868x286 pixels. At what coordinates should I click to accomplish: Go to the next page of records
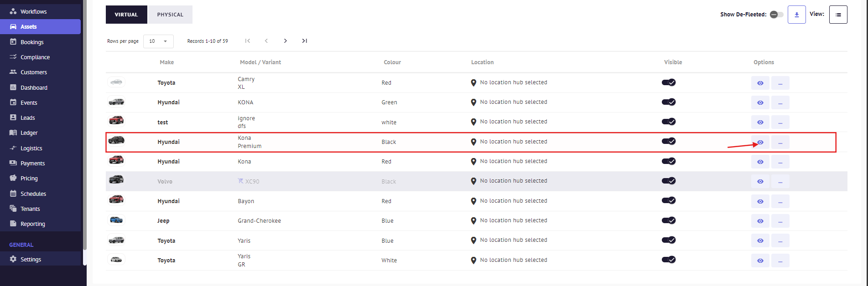[286, 41]
